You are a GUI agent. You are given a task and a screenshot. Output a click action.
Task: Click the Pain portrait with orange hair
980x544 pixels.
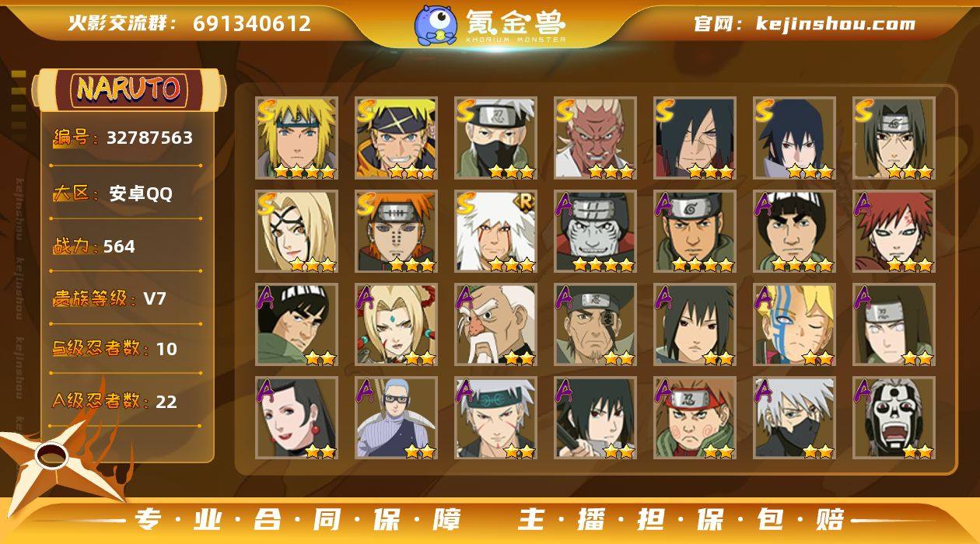click(396, 232)
